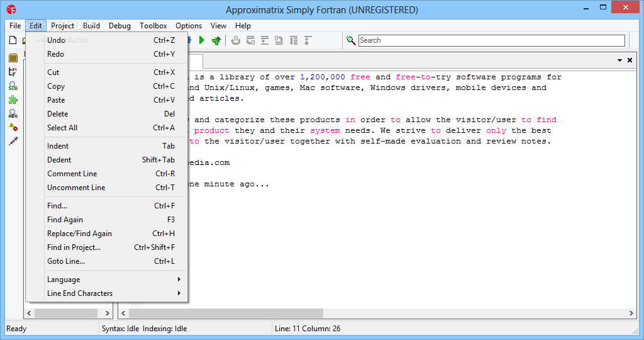Screen dimensions: 644x340
Task: Select Paste in the Edit menu
Action: tap(114, 100)
